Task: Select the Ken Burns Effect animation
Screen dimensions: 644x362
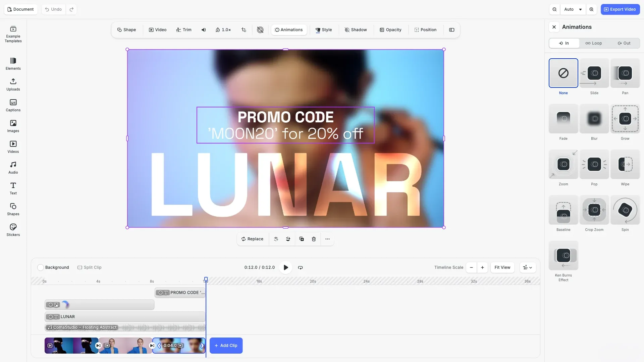Action: point(563,255)
